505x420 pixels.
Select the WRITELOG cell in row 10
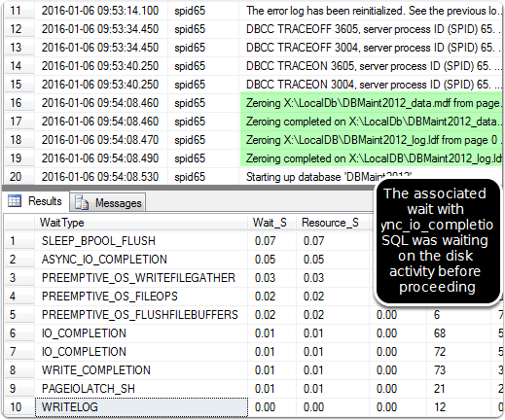coord(141,407)
